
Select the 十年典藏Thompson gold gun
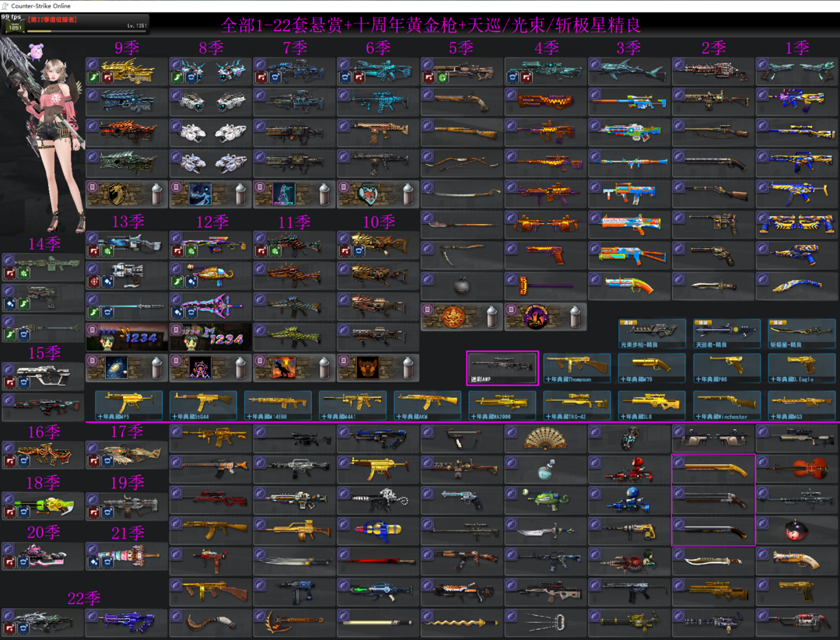click(x=577, y=368)
